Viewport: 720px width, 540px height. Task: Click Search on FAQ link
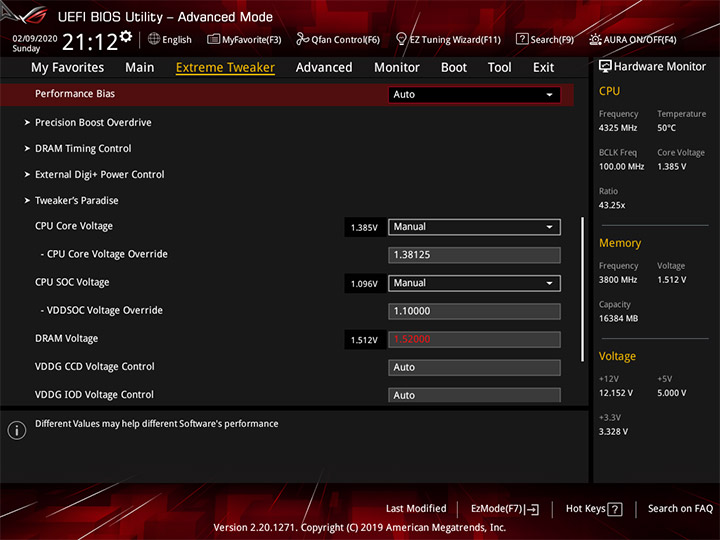pyautogui.click(x=681, y=509)
